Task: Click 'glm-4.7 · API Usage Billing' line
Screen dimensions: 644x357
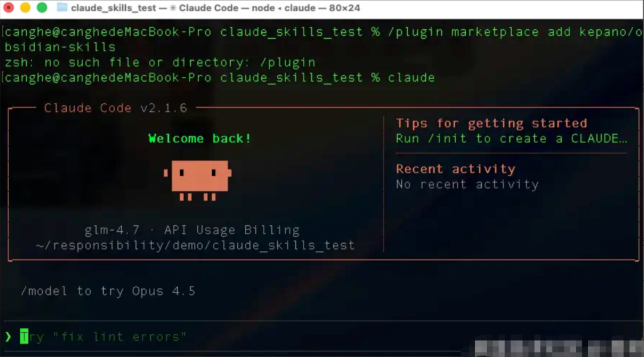Action: point(192,230)
